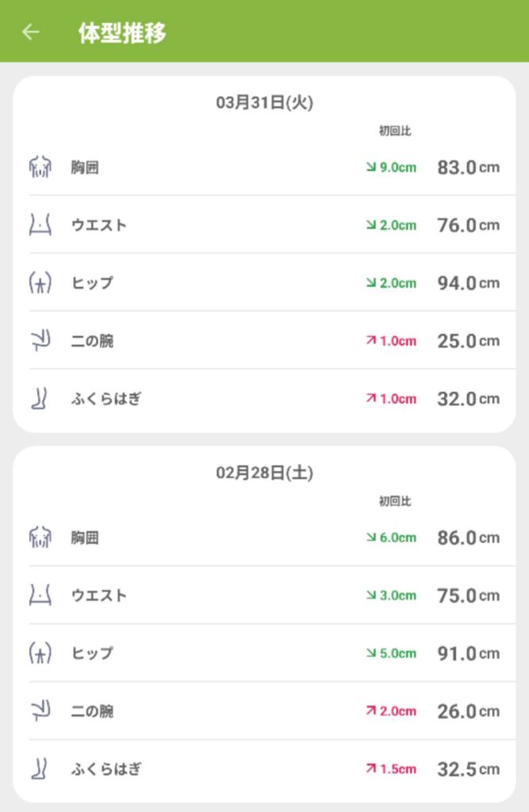Tap the calf icon in 03月31日 card

(40, 399)
